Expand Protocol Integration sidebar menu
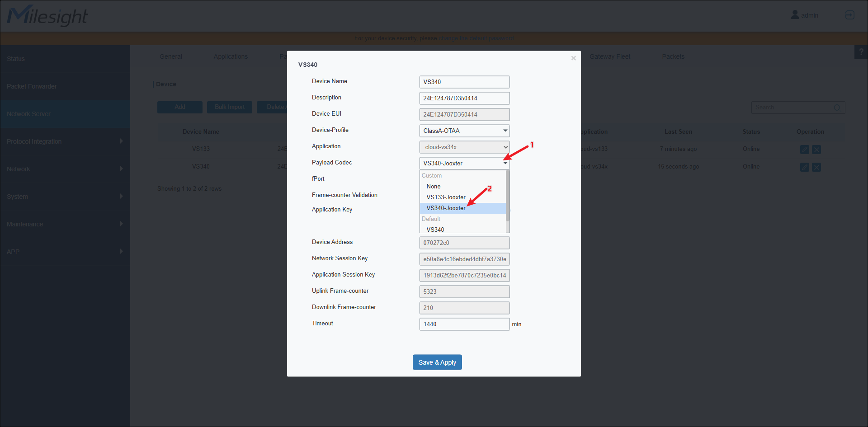Viewport: 868px width, 427px height. (x=65, y=141)
